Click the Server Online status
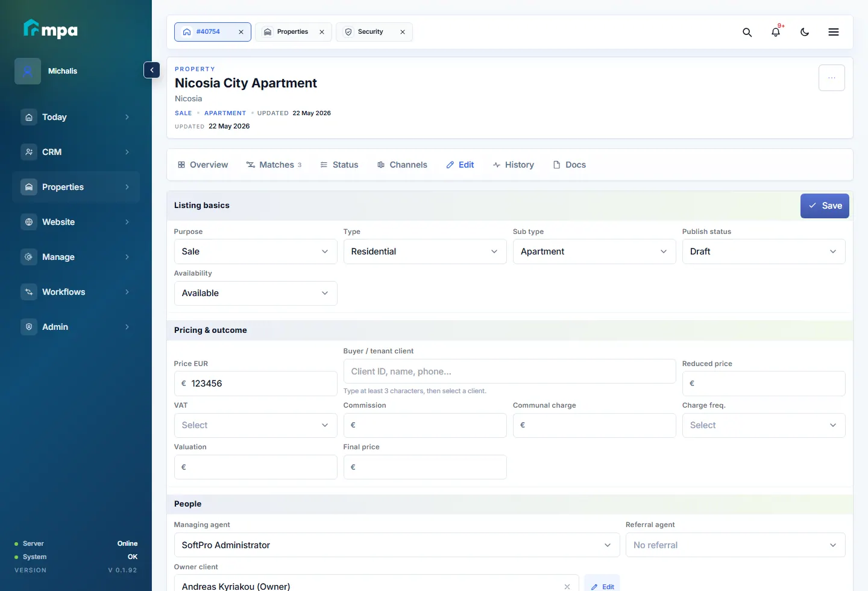The width and height of the screenshot is (868, 591). coord(76,543)
